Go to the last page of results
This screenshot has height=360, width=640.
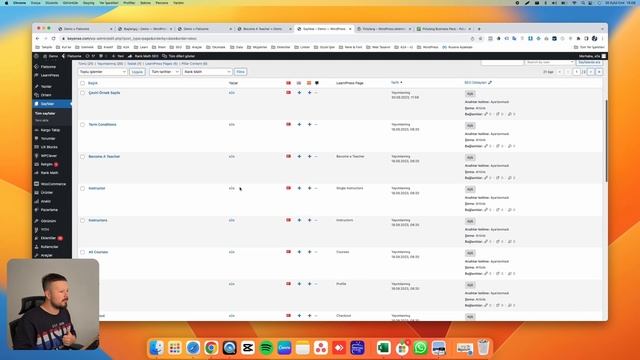coord(599,72)
